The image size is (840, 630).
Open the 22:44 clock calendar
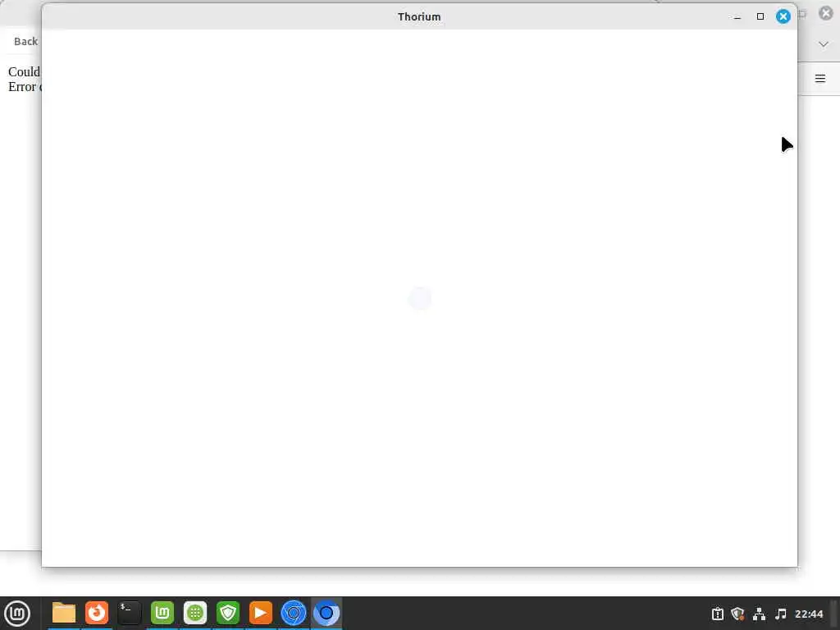click(x=808, y=614)
